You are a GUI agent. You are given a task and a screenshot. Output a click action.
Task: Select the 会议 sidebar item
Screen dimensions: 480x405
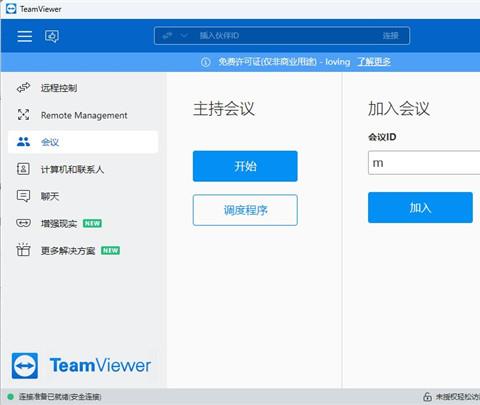point(83,142)
